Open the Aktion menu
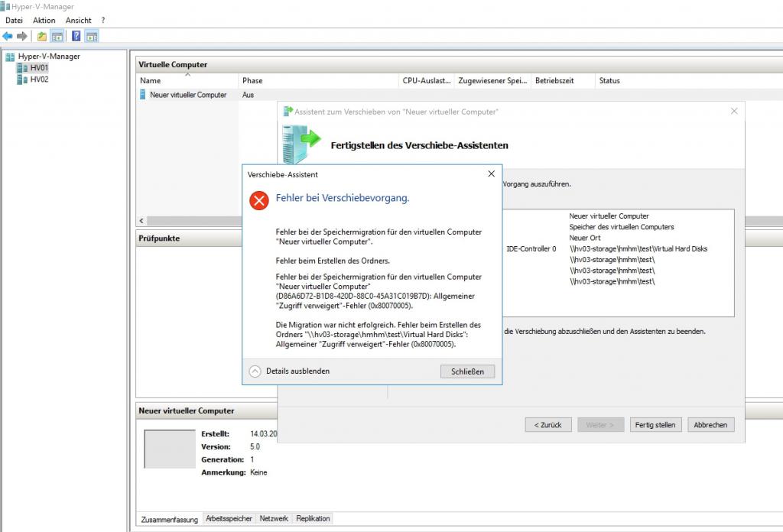Image resolution: width=783 pixels, height=532 pixels. (44, 21)
